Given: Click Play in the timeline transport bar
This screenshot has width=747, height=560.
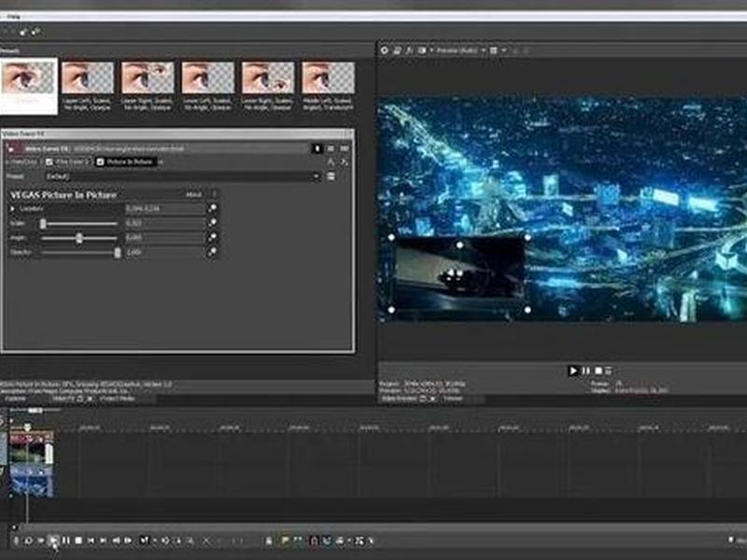Looking at the screenshot, I should point(53,540).
